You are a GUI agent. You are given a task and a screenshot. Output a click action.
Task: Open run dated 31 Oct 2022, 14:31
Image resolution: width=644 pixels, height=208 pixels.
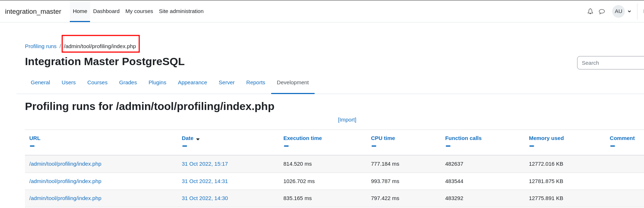tap(205, 181)
